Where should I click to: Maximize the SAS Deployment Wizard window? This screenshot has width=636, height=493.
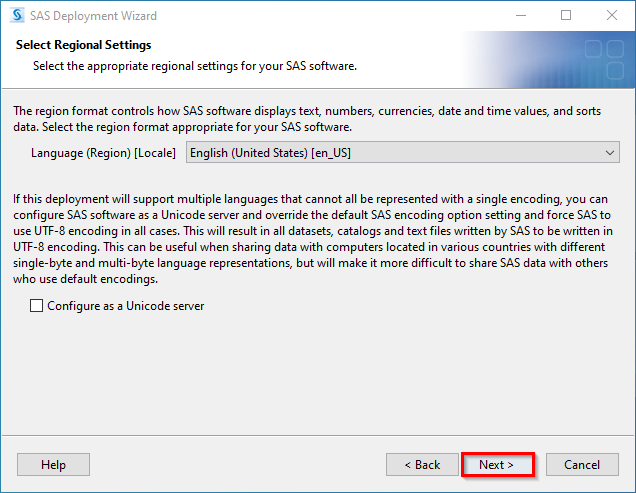[566, 15]
